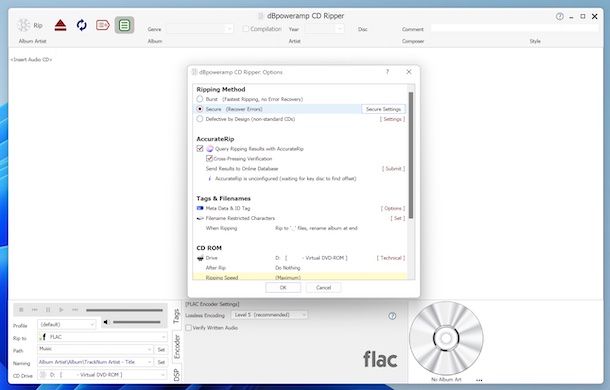Click the stop playback button
Screen dimensions: 610x390
(x=21, y=310)
